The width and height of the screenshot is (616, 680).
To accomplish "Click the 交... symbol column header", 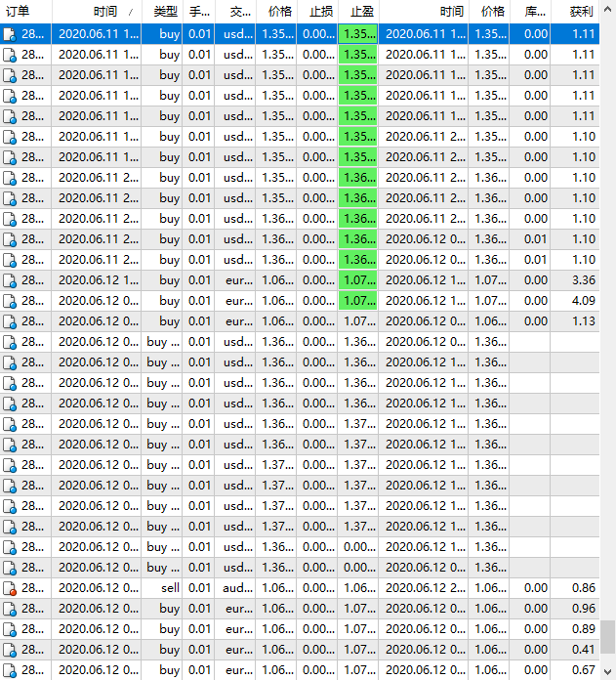I will [x=235, y=12].
